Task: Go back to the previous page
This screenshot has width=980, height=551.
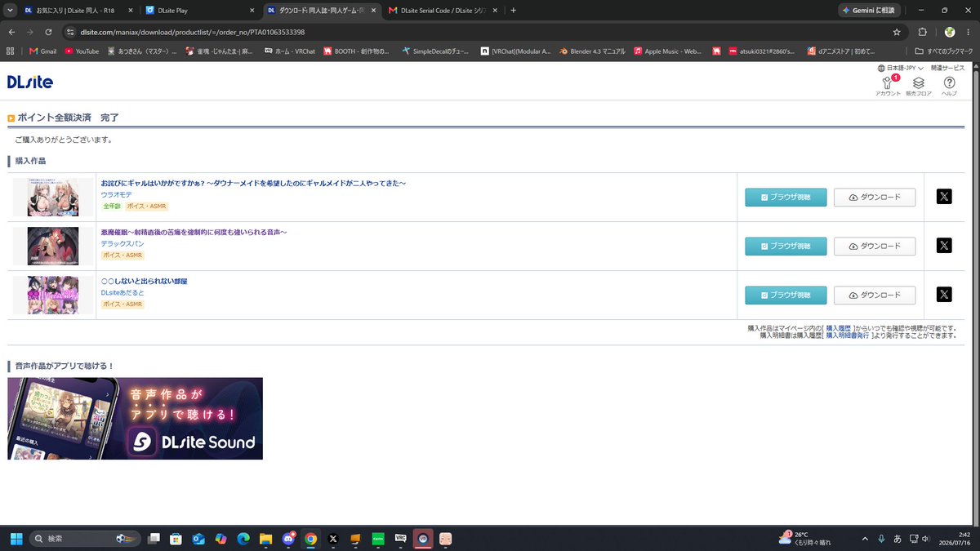Action: (11, 32)
